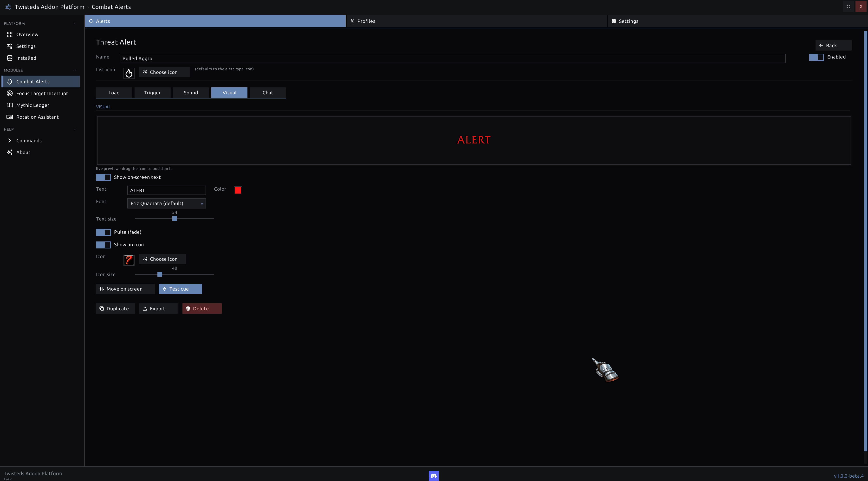Click the Name input field Pulled Aggro
This screenshot has height=481, width=868.
point(452,58)
